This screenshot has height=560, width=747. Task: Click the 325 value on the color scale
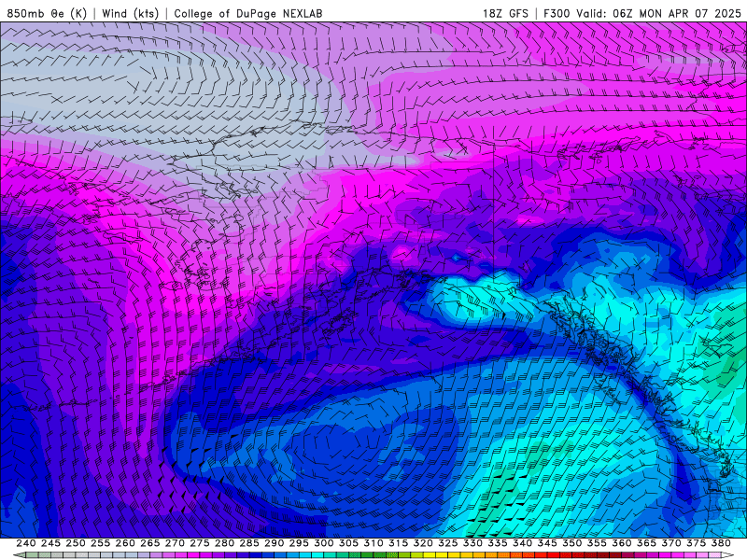447,543
